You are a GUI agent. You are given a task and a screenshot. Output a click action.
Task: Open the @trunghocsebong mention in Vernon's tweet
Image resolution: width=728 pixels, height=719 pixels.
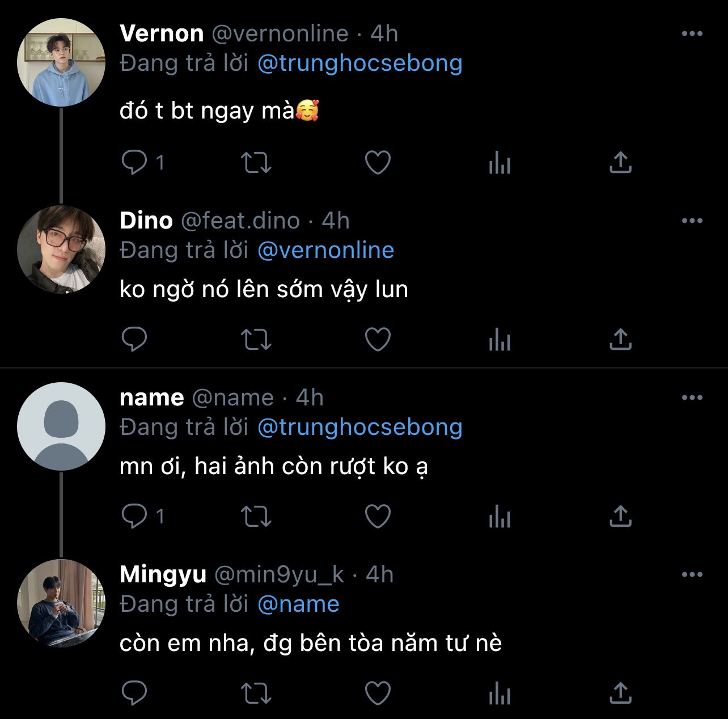pos(359,63)
